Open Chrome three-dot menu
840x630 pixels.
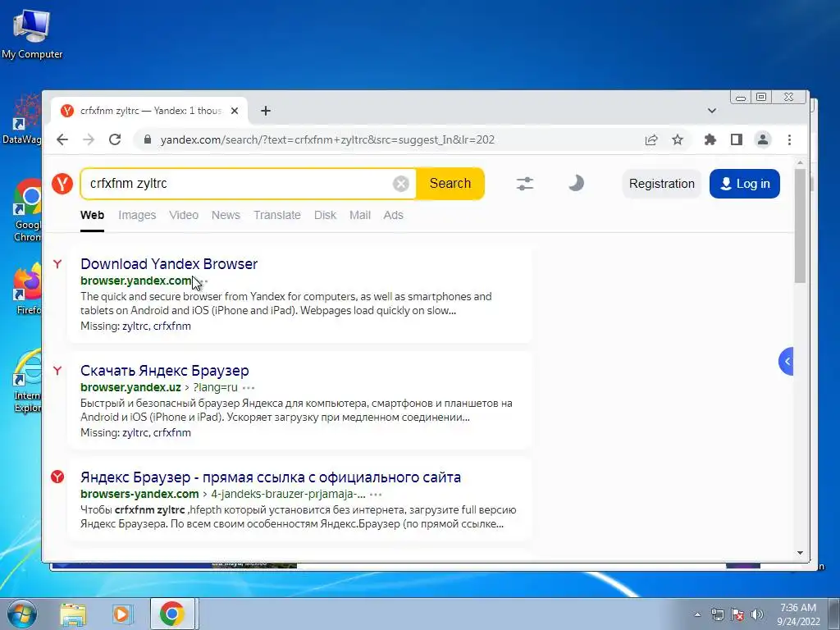point(789,139)
